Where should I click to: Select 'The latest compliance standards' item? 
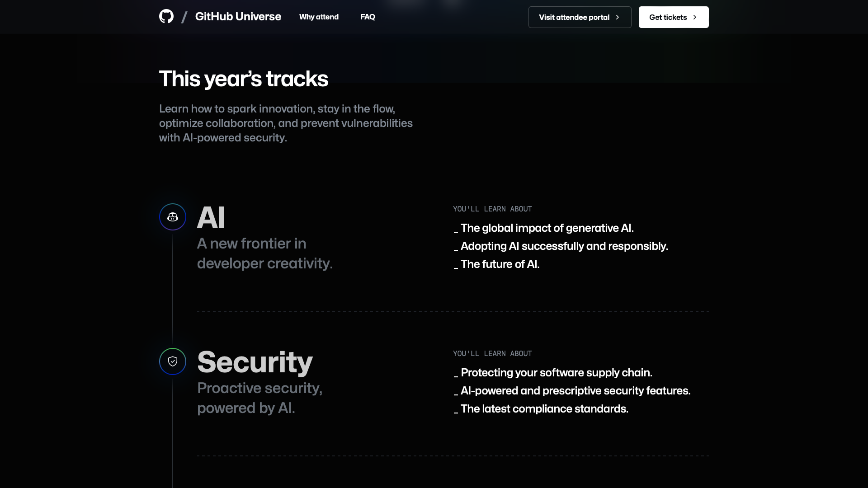[x=544, y=409]
